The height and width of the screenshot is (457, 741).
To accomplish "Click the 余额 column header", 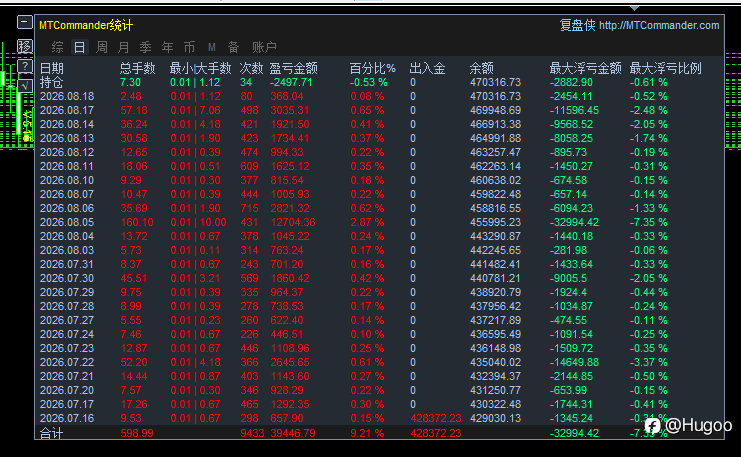I will coord(482,68).
